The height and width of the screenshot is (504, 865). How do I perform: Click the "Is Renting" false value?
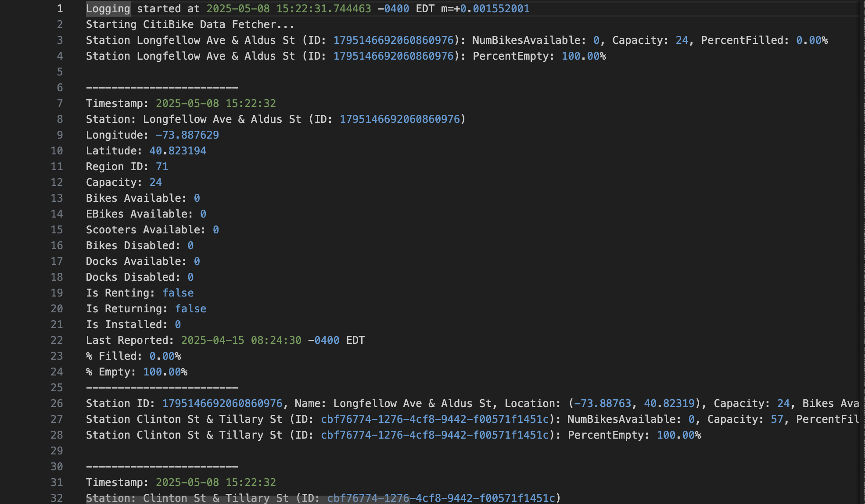[178, 293]
